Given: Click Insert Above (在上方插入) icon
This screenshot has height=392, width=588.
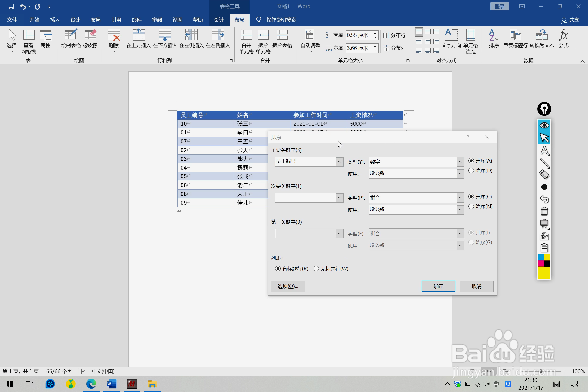Looking at the screenshot, I should click(x=139, y=39).
